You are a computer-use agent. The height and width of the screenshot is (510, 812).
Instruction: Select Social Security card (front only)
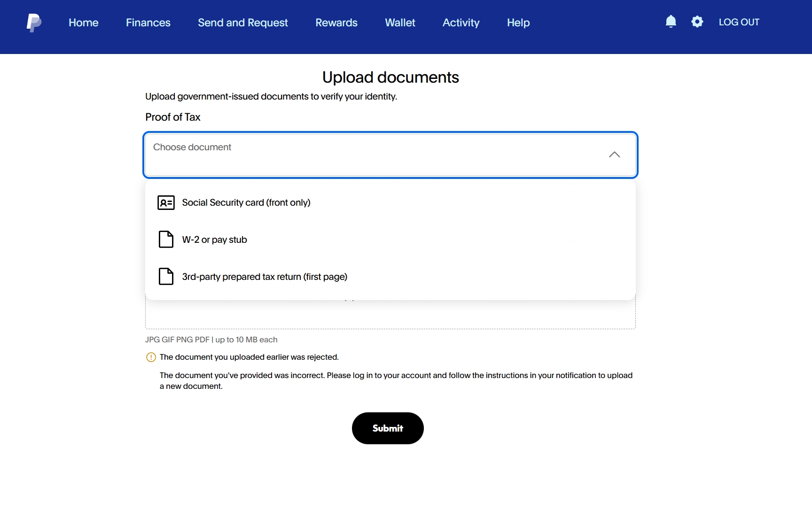click(246, 202)
